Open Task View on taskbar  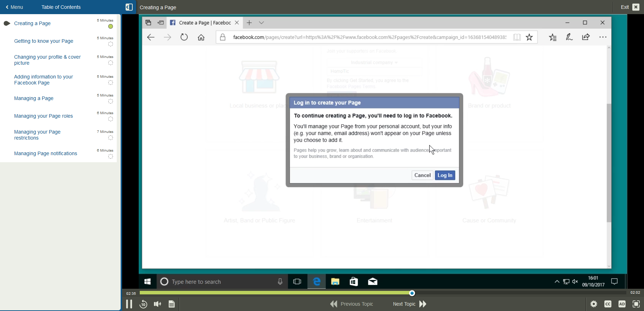click(297, 282)
